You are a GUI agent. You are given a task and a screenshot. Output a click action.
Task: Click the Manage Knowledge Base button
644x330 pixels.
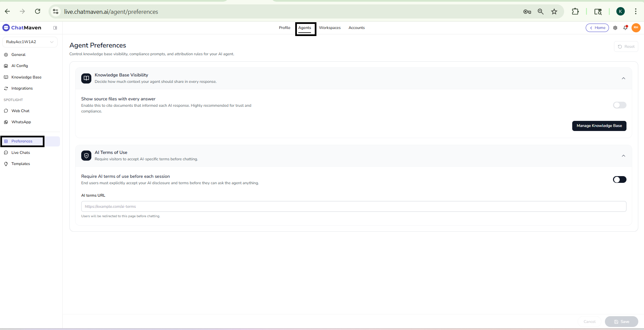click(599, 126)
